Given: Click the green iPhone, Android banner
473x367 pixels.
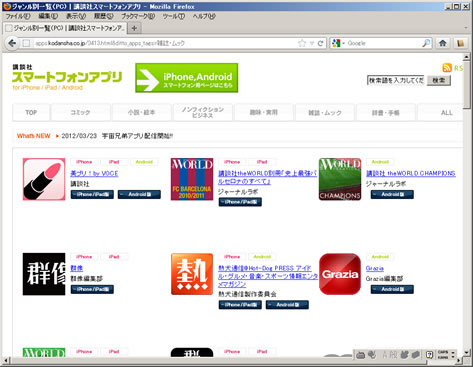Looking at the screenshot, I should pos(187,78).
